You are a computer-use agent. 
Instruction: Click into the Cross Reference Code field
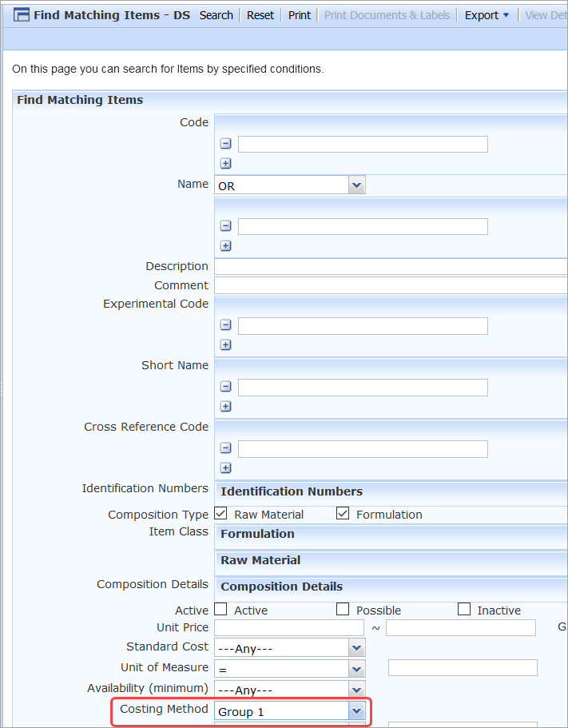click(363, 449)
